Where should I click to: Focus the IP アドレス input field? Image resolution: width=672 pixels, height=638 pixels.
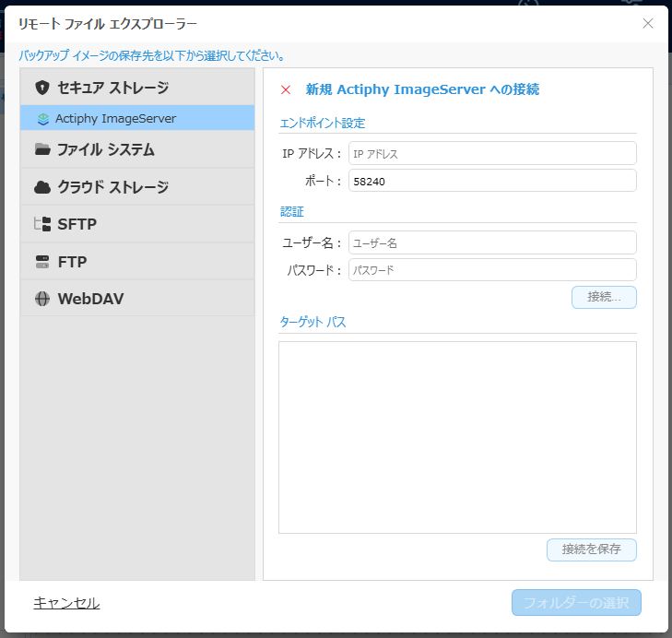tap(492, 153)
